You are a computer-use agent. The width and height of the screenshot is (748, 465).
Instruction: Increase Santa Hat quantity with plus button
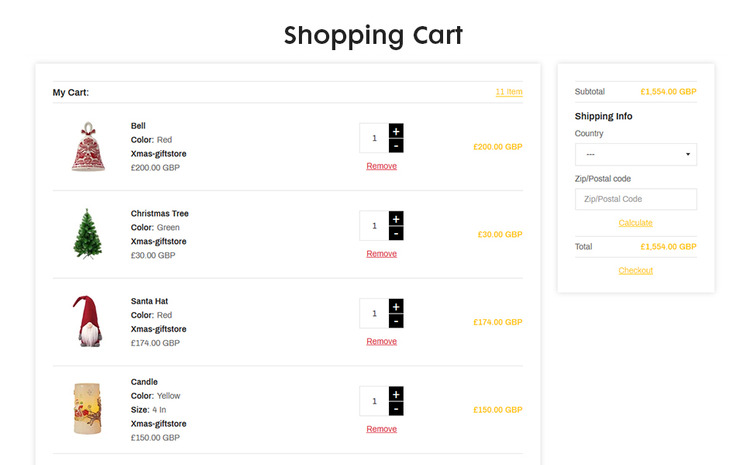click(396, 307)
